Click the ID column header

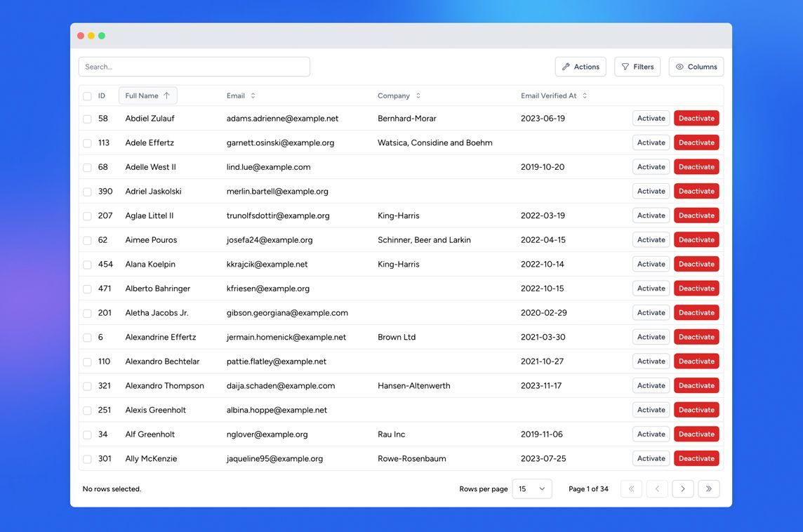click(101, 95)
